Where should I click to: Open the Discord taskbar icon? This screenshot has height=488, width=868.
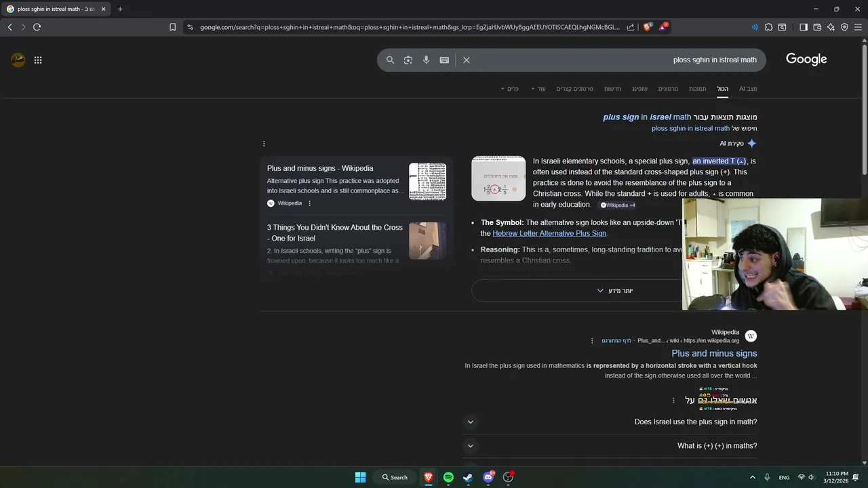pyautogui.click(x=488, y=477)
